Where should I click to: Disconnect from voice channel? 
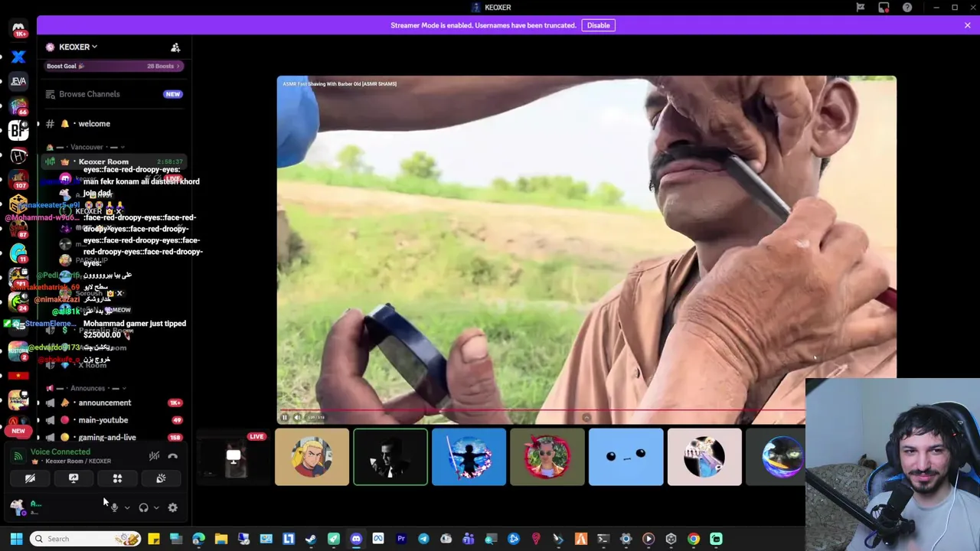tap(172, 456)
